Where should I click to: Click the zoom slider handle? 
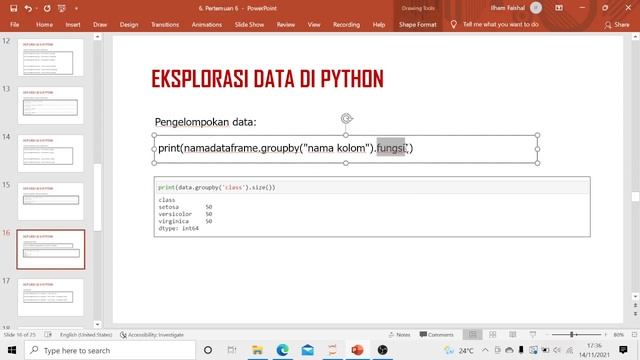(x=572, y=335)
